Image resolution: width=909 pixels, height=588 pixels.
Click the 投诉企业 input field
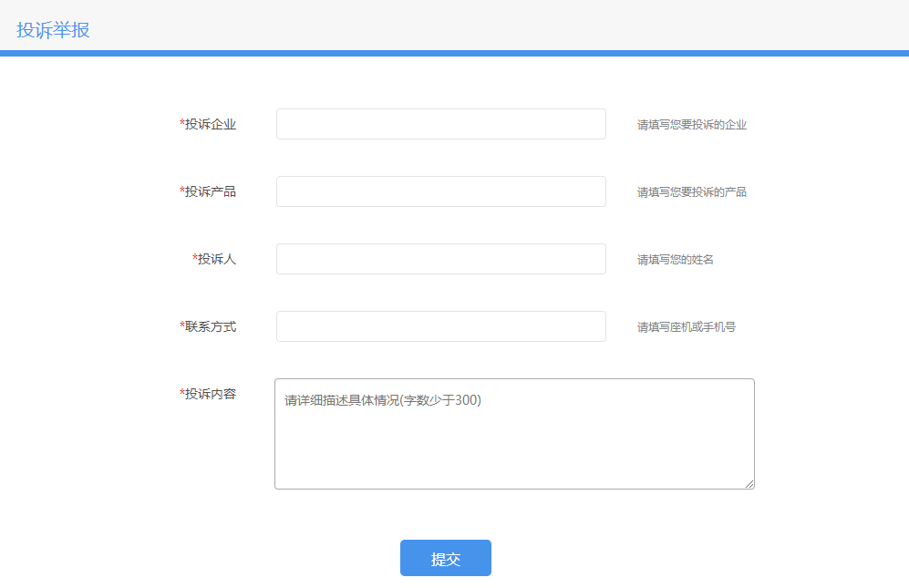tap(440, 124)
